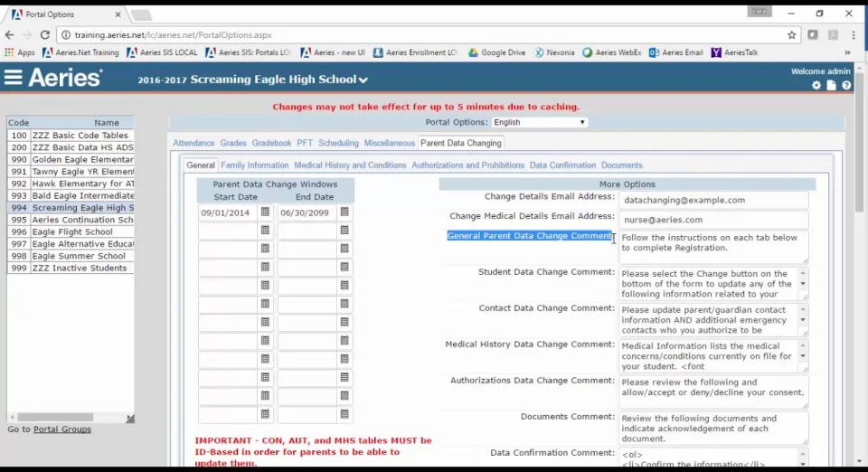Open the Portal Options language dropdown

(x=539, y=122)
